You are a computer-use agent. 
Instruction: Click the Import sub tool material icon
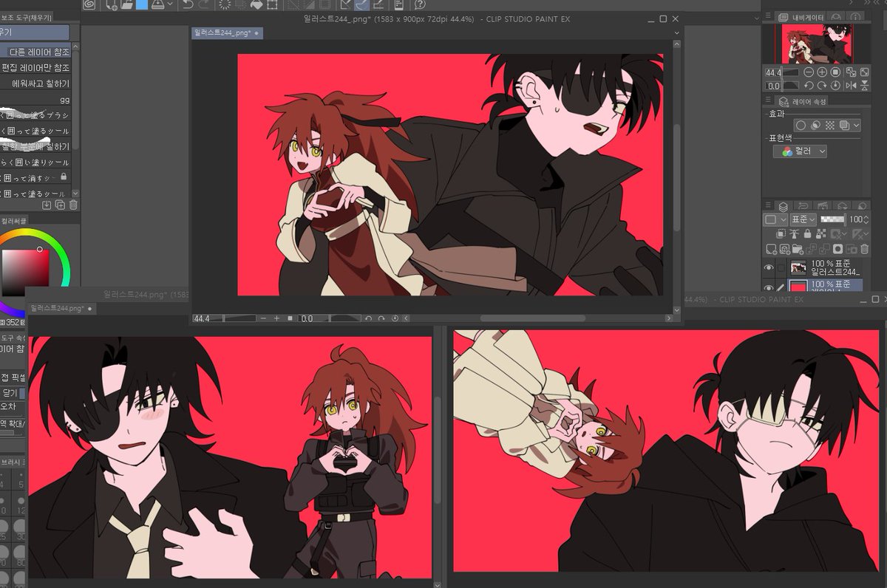tap(47, 205)
